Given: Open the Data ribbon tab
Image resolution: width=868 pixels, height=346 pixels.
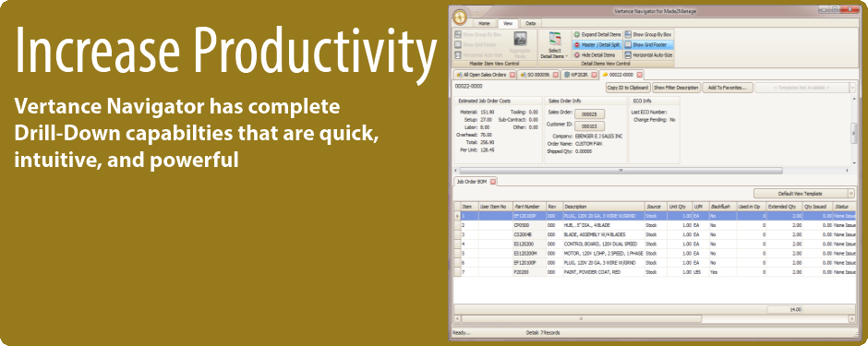Looking at the screenshot, I should pyautogui.click(x=530, y=23).
